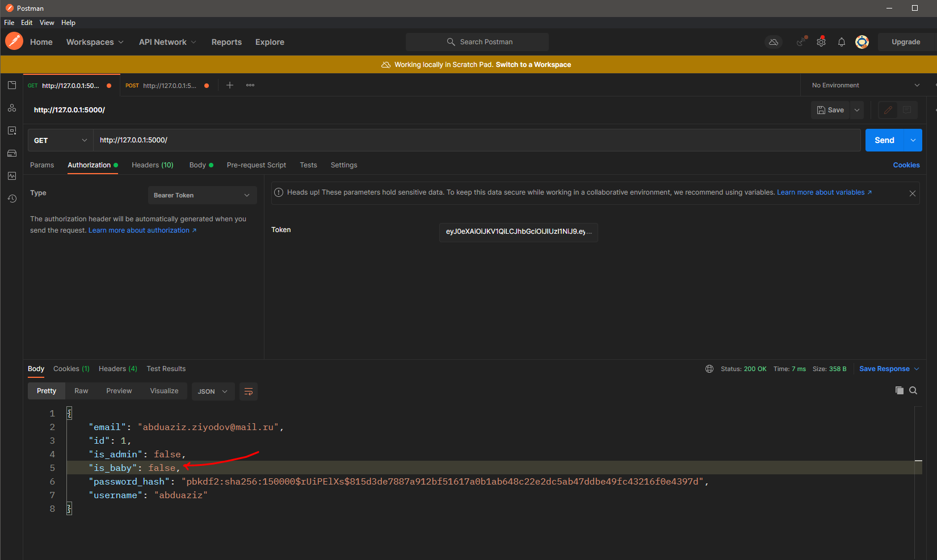The height and width of the screenshot is (560, 937).
Task: Open Learn more about variables link
Action: coord(824,192)
